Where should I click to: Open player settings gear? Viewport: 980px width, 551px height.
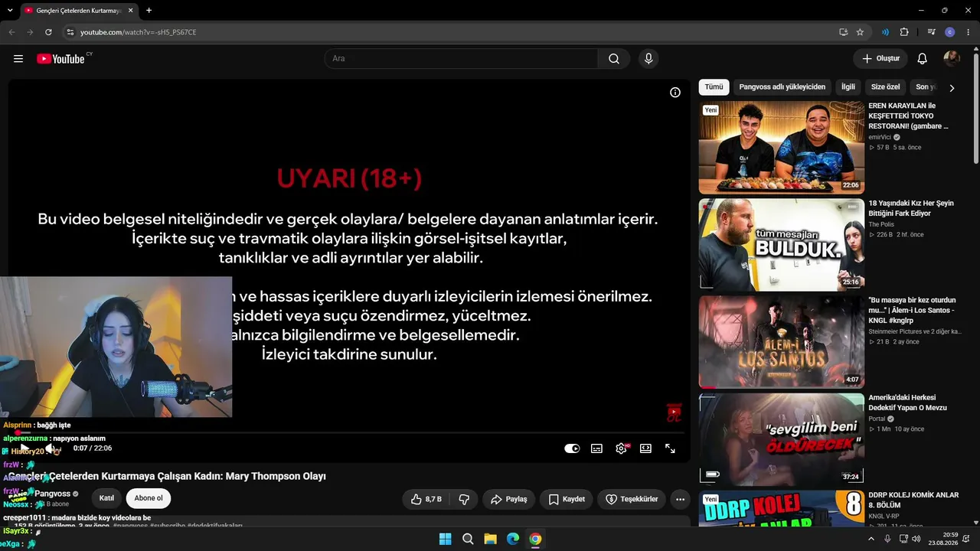click(x=621, y=448)
